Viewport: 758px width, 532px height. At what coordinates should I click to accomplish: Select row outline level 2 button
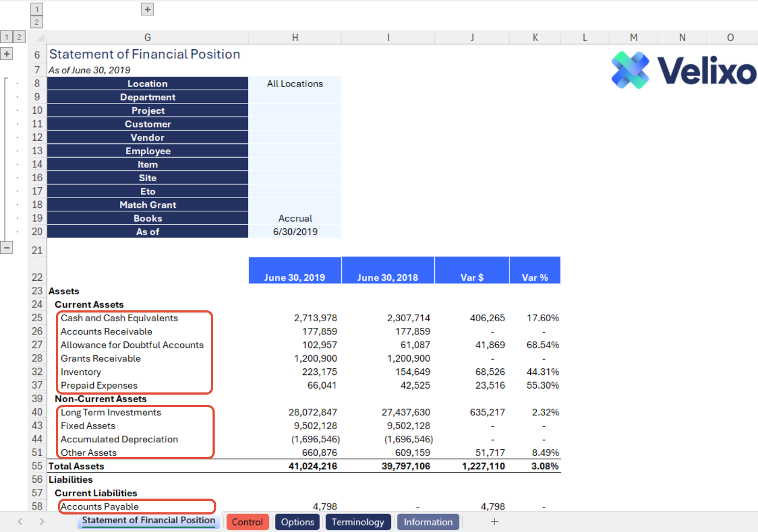(x=19, y=37)
